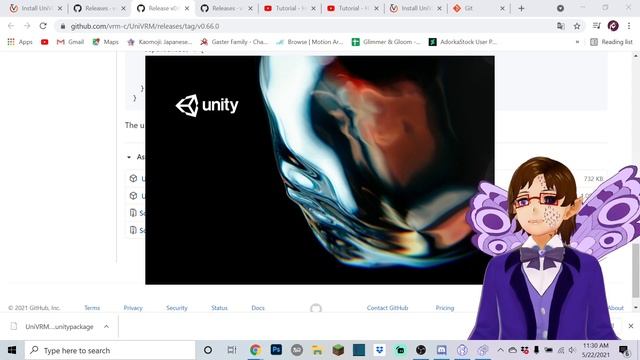The height and width of the screenshot is (360, 640).
Task: Open the GitHub Pricing link
Action: [x=445, y=308]
